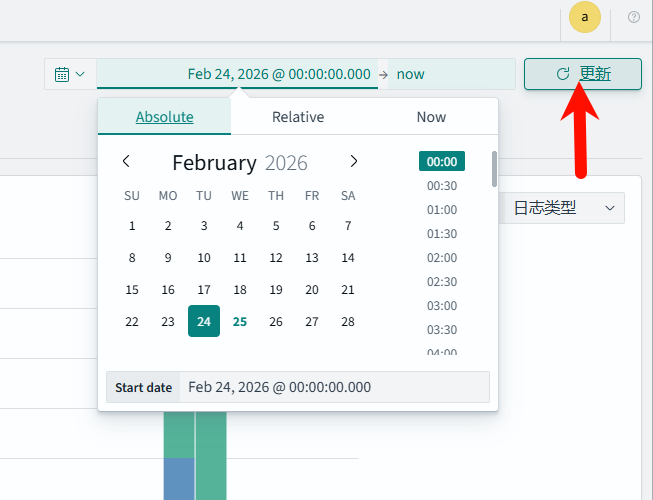The image size is (653, 500).
Task: Expand the 日志类型 dropdown
Action: pyautogui.click(x=564, y=208)
